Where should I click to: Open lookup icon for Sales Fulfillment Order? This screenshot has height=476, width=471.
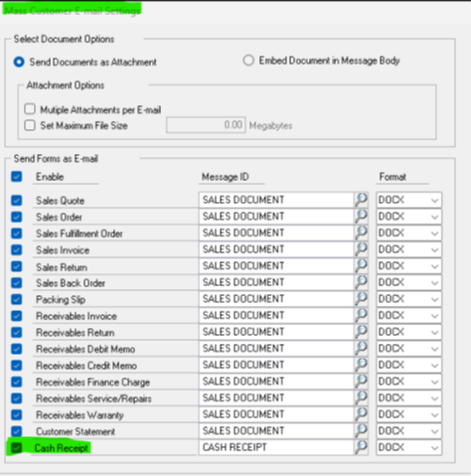click(x=361, y=233)
